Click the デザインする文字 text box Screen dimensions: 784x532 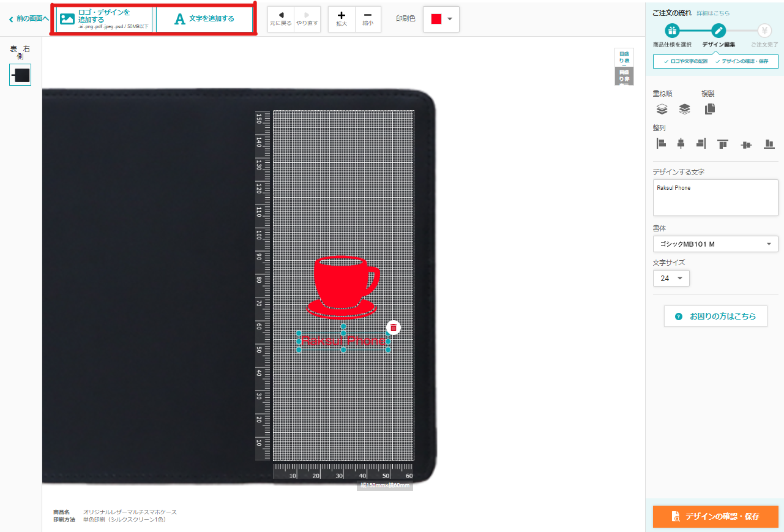715,198
